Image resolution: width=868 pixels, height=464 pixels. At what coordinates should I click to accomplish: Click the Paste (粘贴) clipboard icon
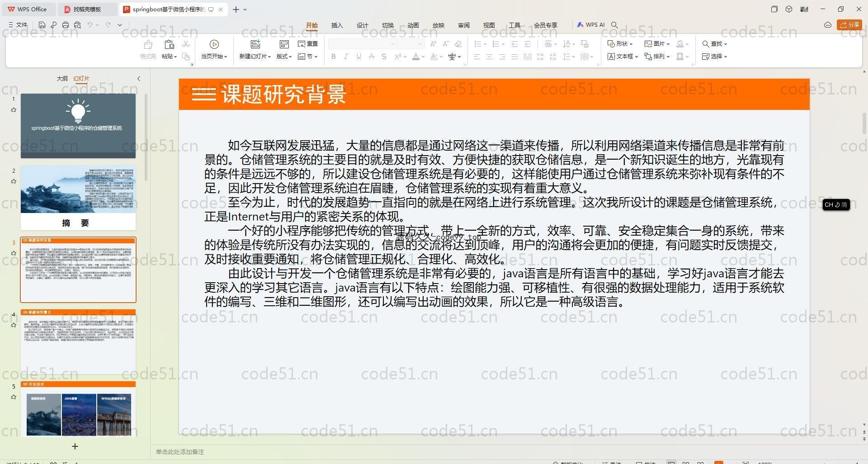[x=169, y=44]
